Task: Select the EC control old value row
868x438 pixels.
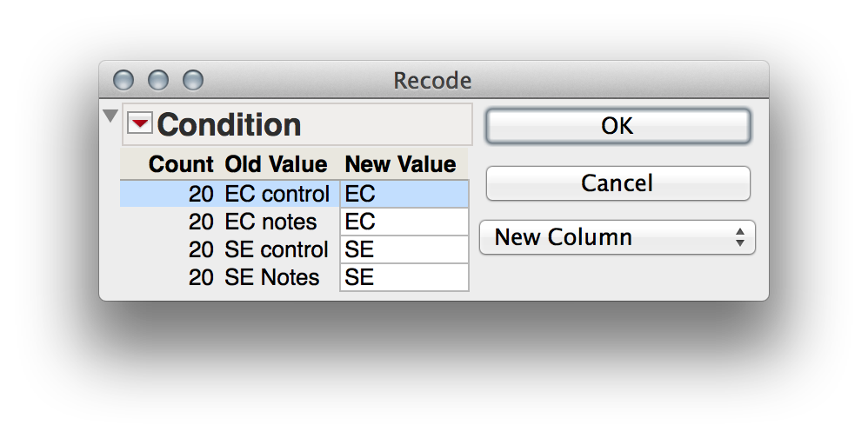Action: tap(277, 194)
